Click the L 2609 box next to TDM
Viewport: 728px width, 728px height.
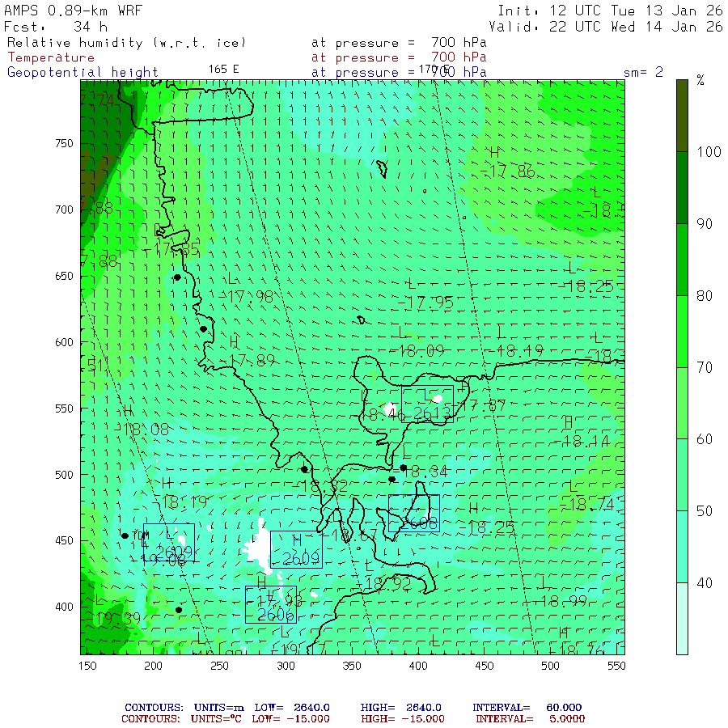tap(169, 542)
